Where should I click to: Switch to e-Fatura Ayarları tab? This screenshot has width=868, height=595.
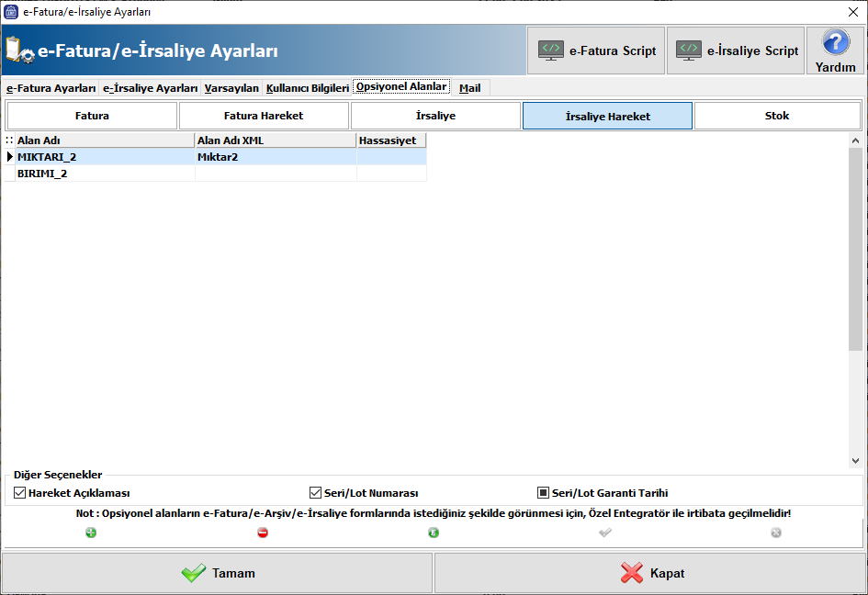pos(51,88)
